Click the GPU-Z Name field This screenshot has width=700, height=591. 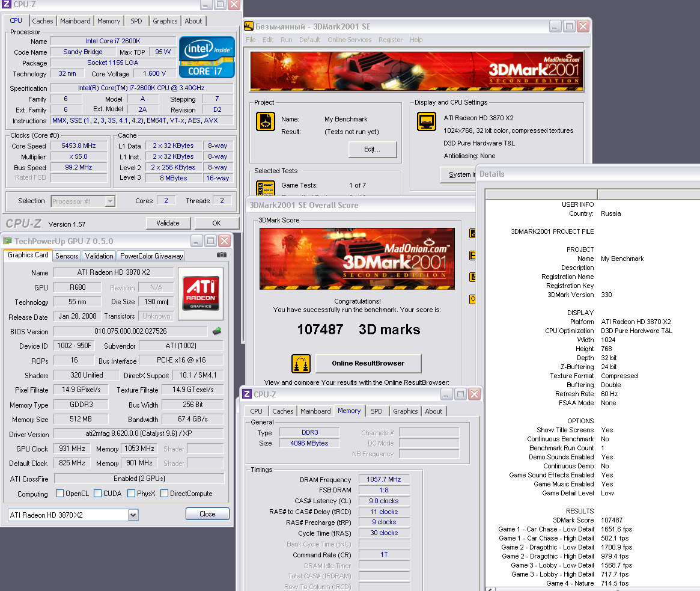tap(114, 272)
